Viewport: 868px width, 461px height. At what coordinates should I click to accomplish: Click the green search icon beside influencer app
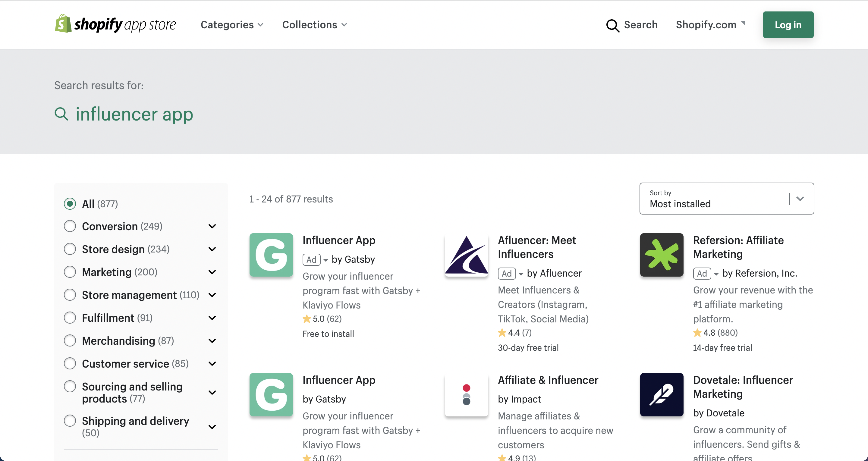pyautogui.click(x=61, y=114)
